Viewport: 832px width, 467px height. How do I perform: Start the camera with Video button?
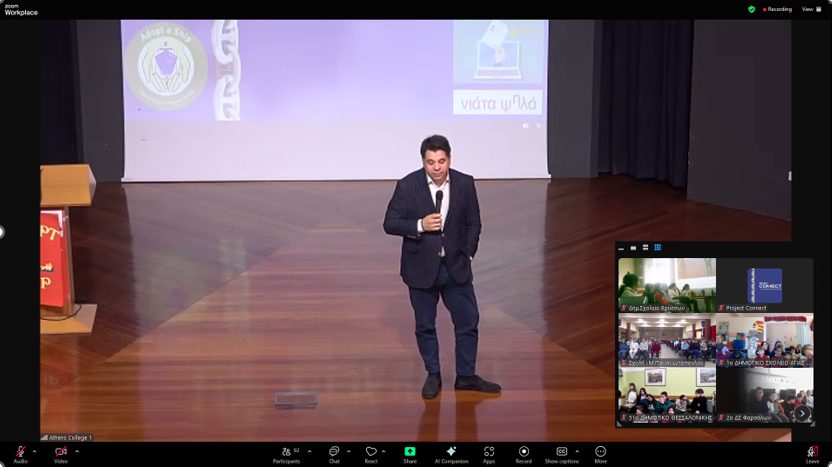pos(61,452)
